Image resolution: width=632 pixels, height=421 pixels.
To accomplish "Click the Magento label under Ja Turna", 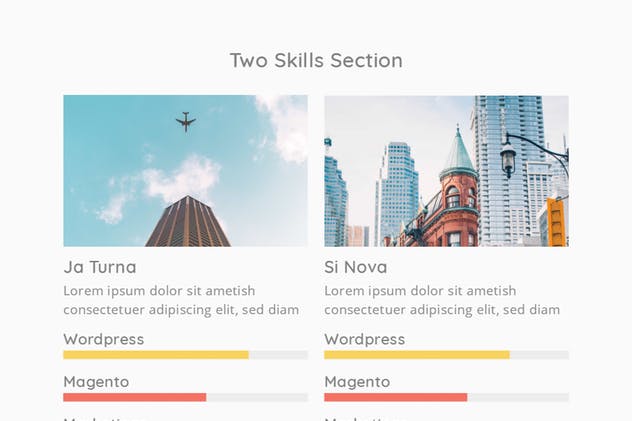I will pyautogui.click(x=96, y=382).
